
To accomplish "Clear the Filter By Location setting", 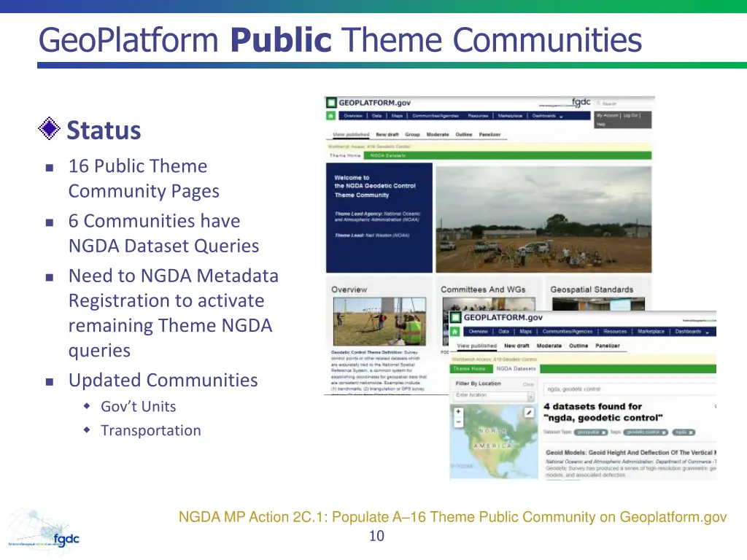I will click(x=528, y=384).
